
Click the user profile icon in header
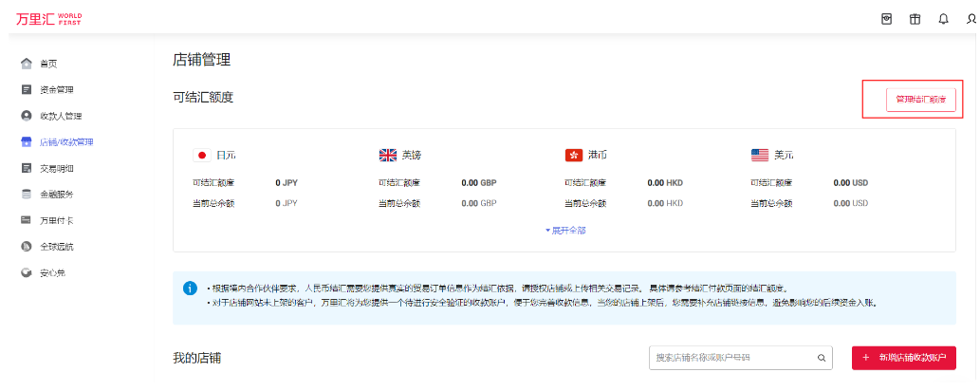971,19
